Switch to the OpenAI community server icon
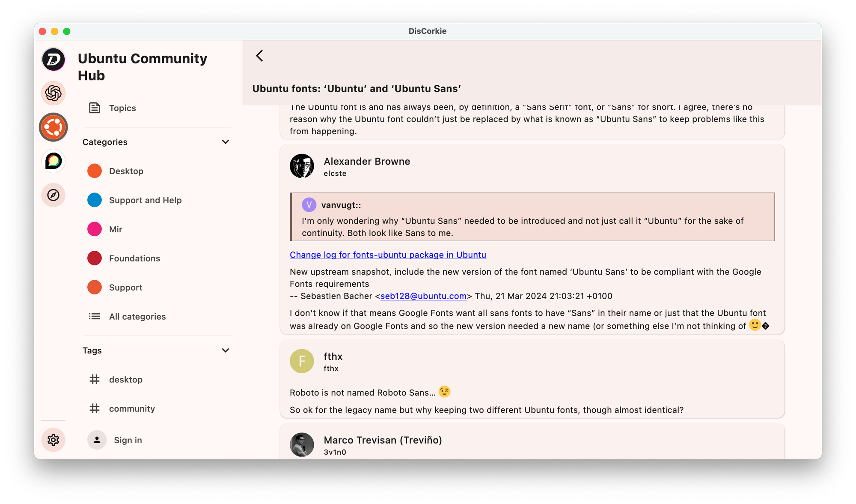This screenshot has width=856, height=504. click(53, 93)
